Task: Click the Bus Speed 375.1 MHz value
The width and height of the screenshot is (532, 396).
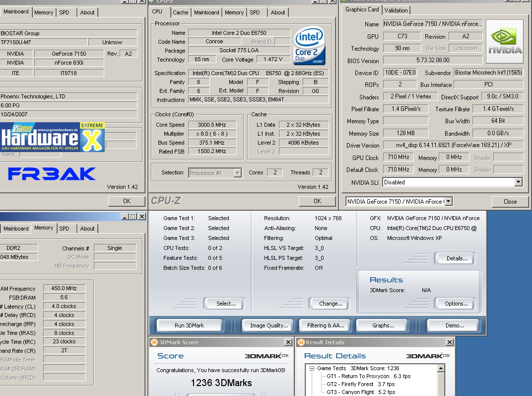Action: pos(211,143)
